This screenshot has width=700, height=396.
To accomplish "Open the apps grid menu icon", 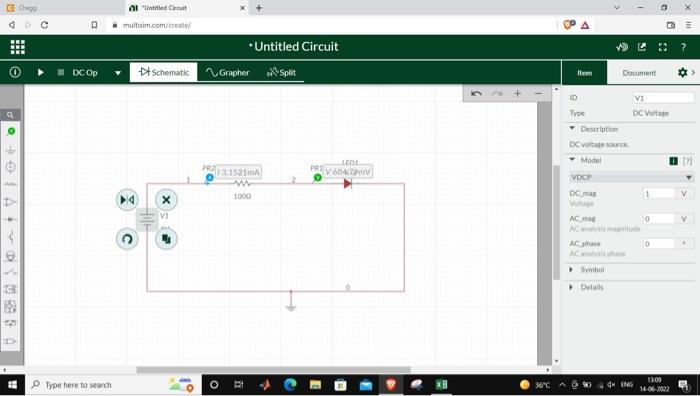I will tap(17, 47).
